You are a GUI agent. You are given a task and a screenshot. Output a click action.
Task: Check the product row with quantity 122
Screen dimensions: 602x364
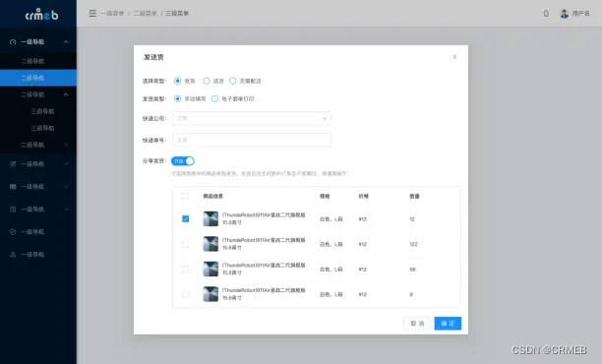(x=186, y=244)
